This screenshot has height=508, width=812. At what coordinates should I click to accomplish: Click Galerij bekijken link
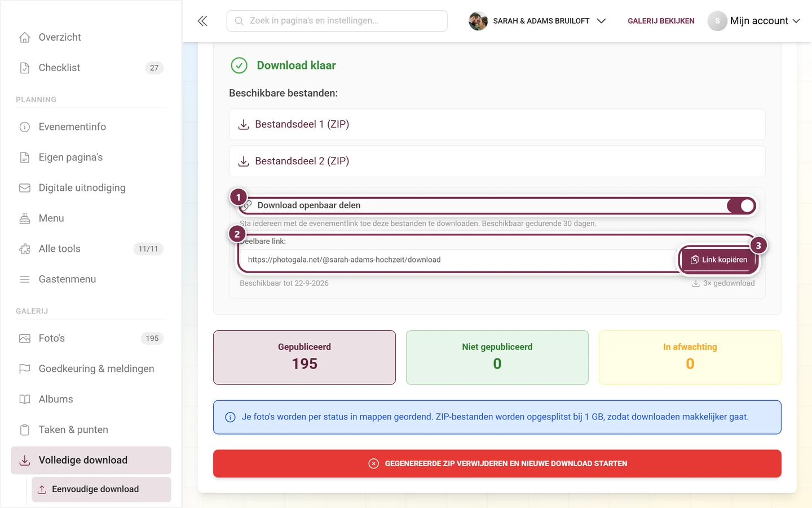click(661, 21)
